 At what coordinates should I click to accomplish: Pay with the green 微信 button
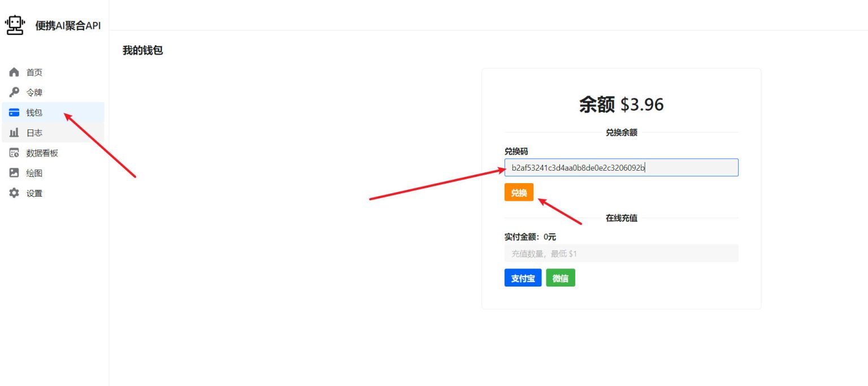(x=561, y=278)
